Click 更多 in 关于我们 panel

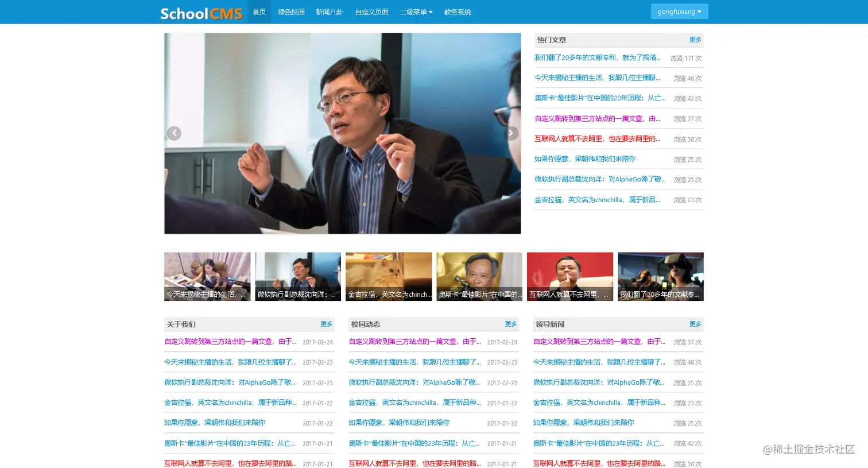(x=327, y=324)
